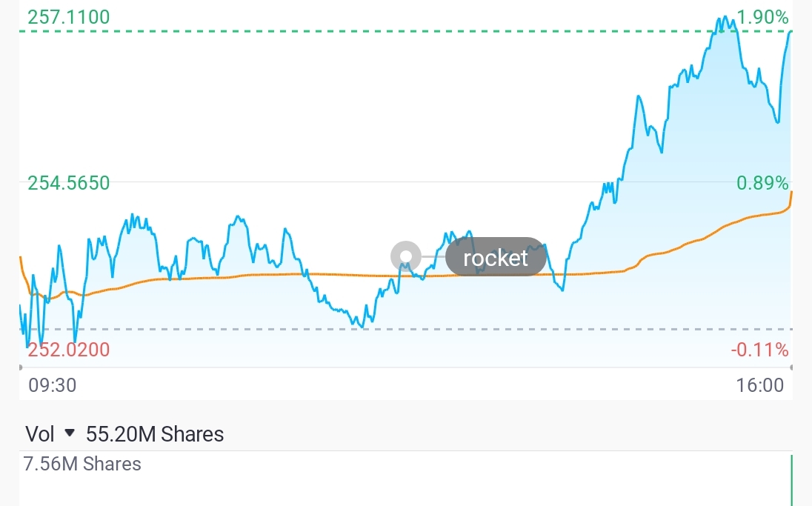Click the gray rocket label bubble
Screen dimensions: 812x506
coord(496,257)
